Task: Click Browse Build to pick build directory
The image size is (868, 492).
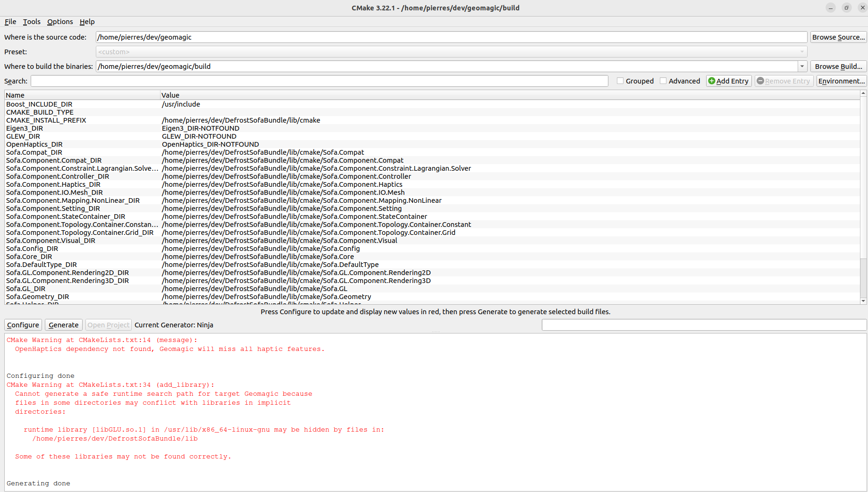Action: pos(838,66)
